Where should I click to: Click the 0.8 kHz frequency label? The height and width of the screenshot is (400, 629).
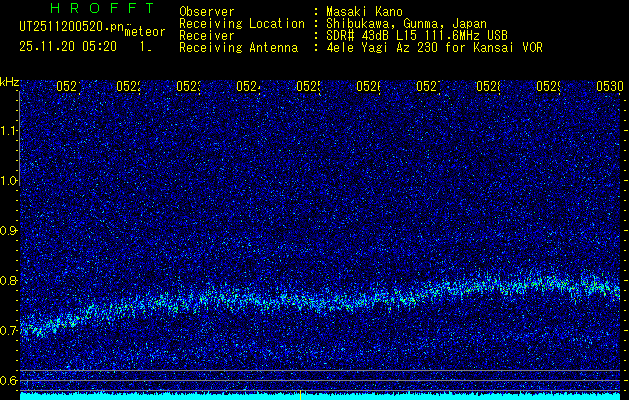point(9,280)
